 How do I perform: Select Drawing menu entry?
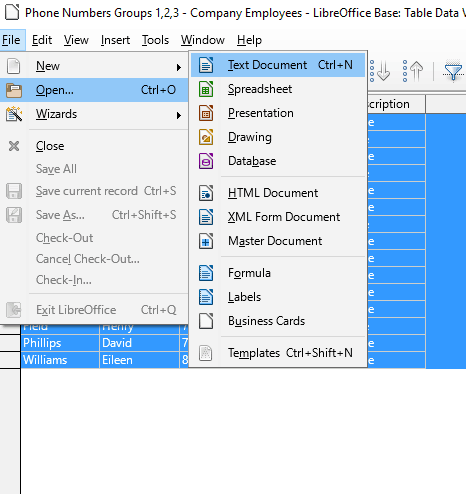coord(278,137)
